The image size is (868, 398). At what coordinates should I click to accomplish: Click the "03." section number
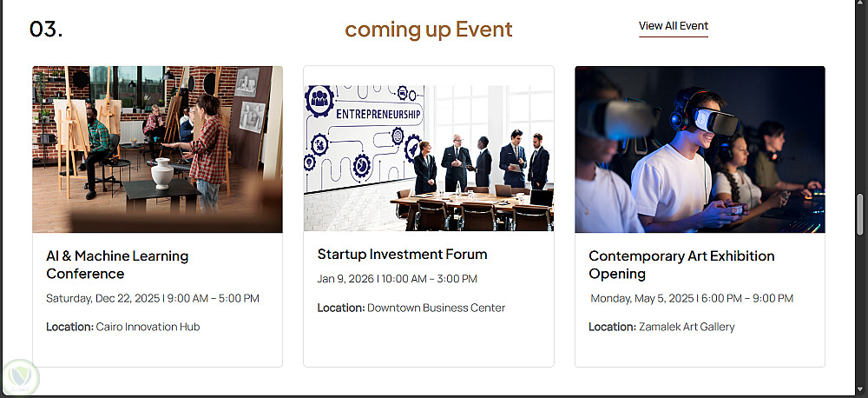point(46,29)
